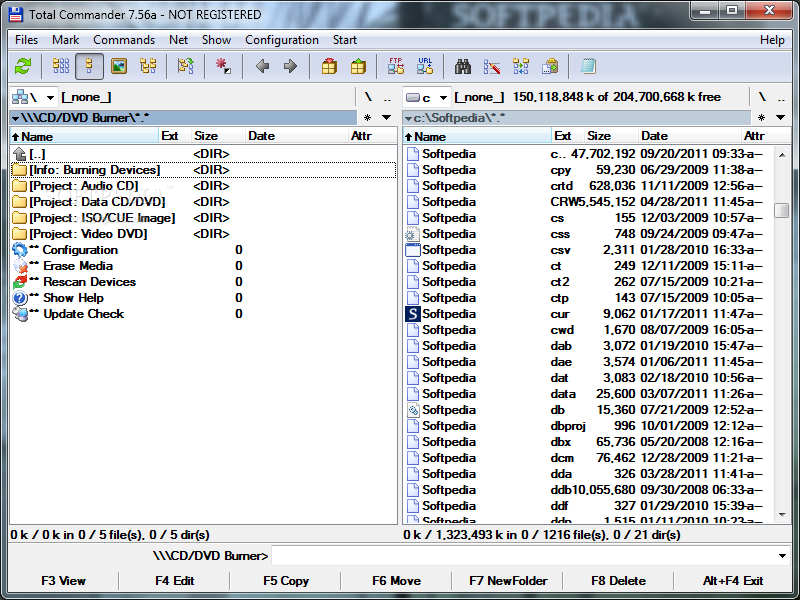This screenshot has width=800, height=600.
Task: Go forward with the right arrow icon
Action: pos(290,66)
